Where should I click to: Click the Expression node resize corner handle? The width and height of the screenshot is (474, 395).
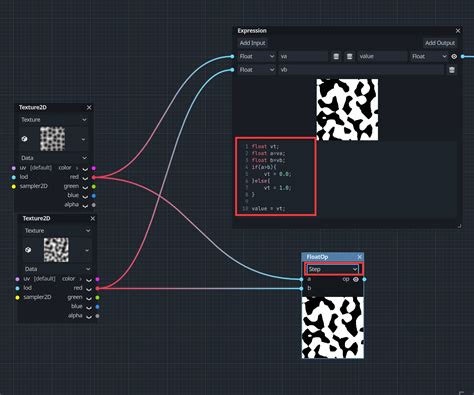(459, 226)
